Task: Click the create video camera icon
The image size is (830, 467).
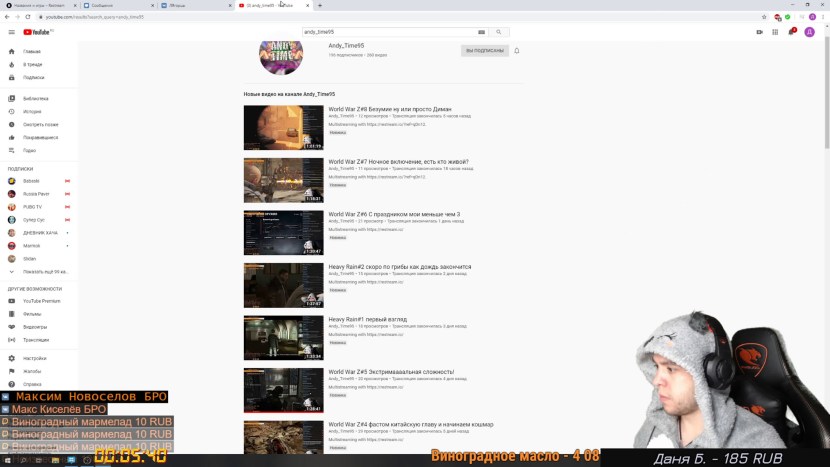Action: pos(760,32)
